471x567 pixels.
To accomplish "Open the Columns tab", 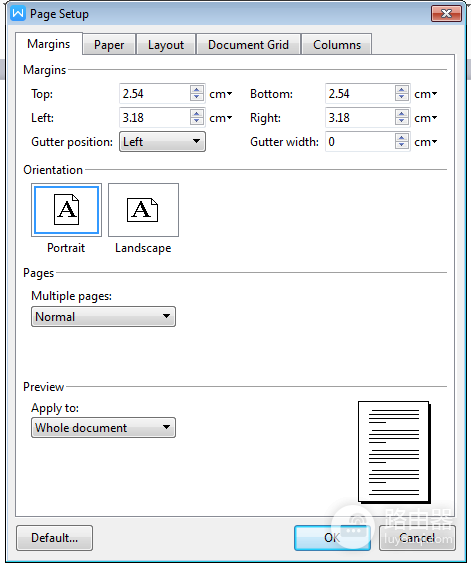I will tap(337, 45).
